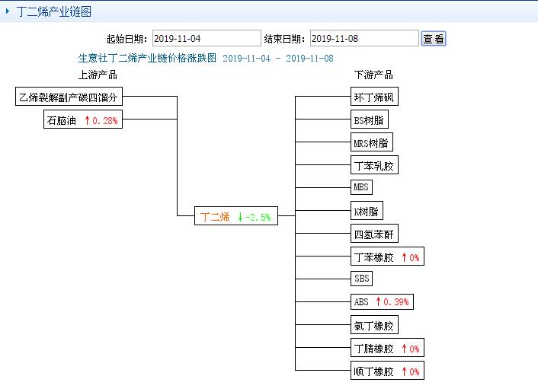Click the blue triangle beside 丁二烯产业链图

[8, 11]
